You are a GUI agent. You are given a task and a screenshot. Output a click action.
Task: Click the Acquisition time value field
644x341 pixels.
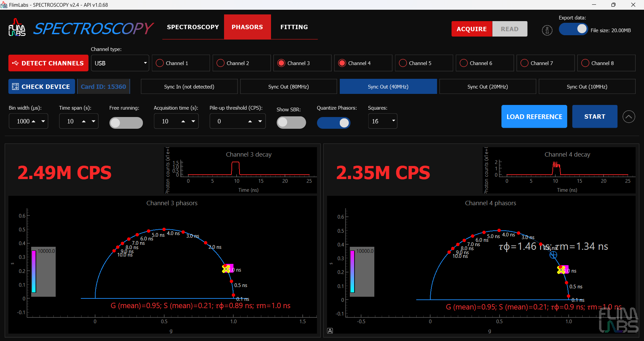(x=165, y=121)
